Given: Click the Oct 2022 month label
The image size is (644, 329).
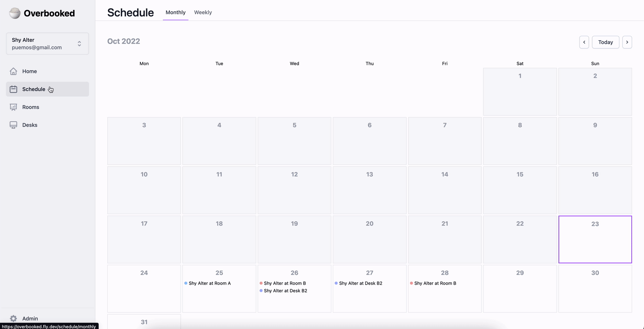Looking at the screenshot, I should coord(124,41).
